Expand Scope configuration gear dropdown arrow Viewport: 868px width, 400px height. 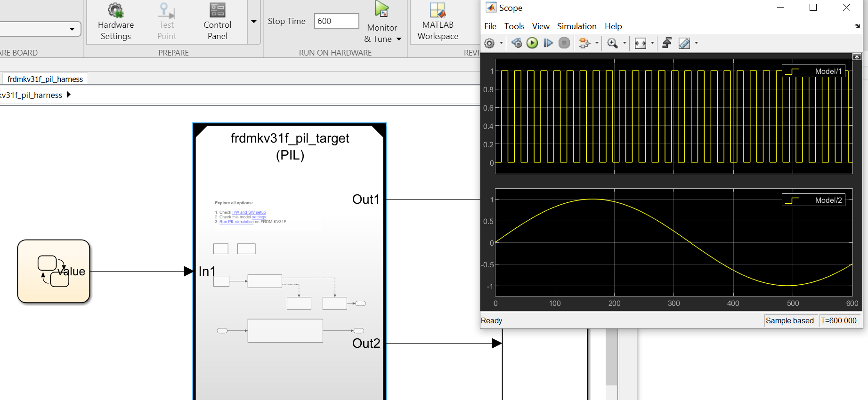(x=501, y=43)
